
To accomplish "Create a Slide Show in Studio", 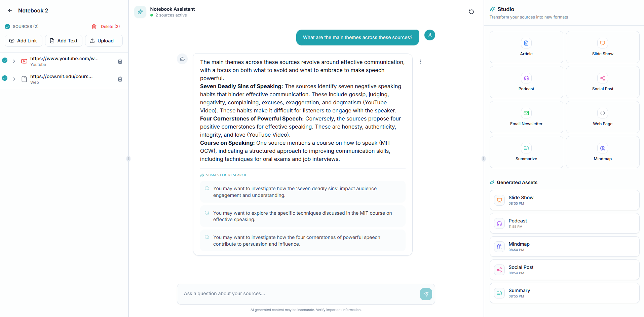I will [x=602, y=47].
